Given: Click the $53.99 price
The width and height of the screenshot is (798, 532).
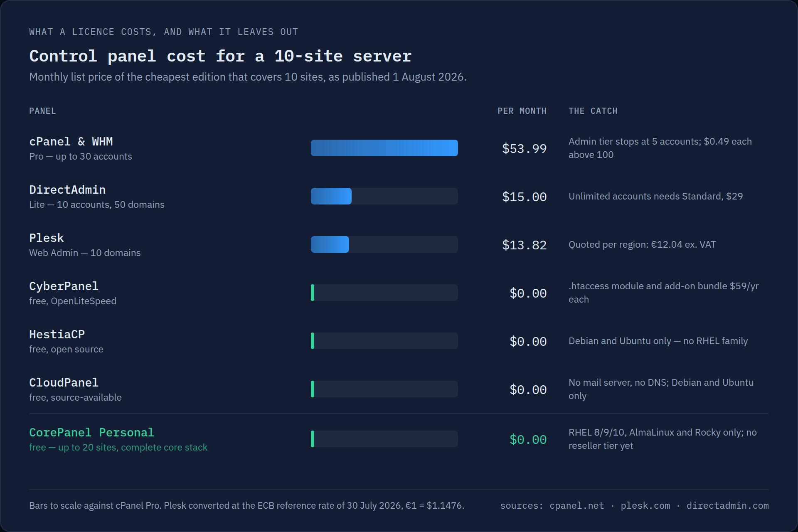Looking at the screenshot, I should [524, 148].
